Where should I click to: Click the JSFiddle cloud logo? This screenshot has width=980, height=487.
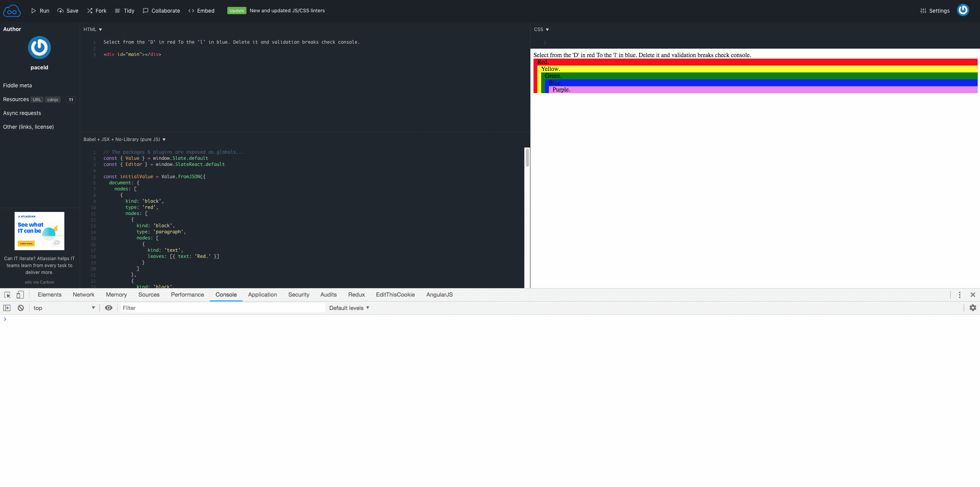pos(12,10)
